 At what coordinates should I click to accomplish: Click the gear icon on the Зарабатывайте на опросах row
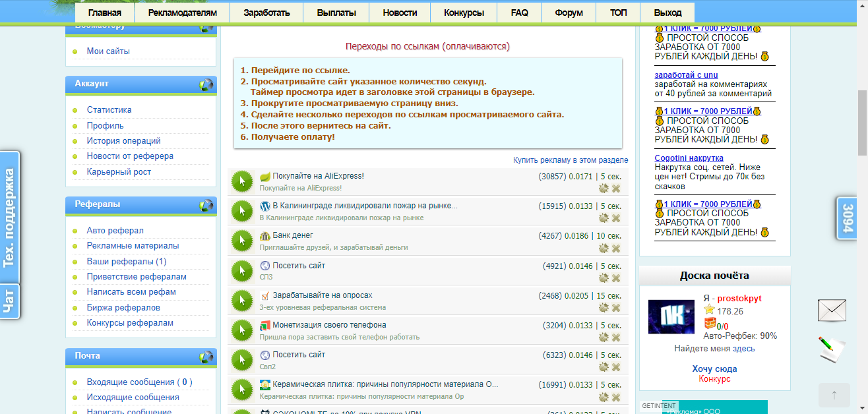[603, 307]
